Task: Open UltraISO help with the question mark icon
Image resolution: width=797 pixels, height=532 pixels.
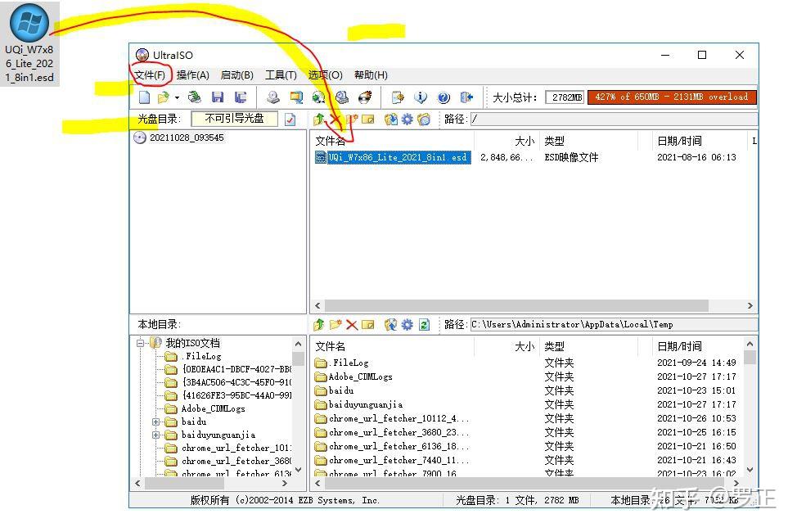Action: 443,97
